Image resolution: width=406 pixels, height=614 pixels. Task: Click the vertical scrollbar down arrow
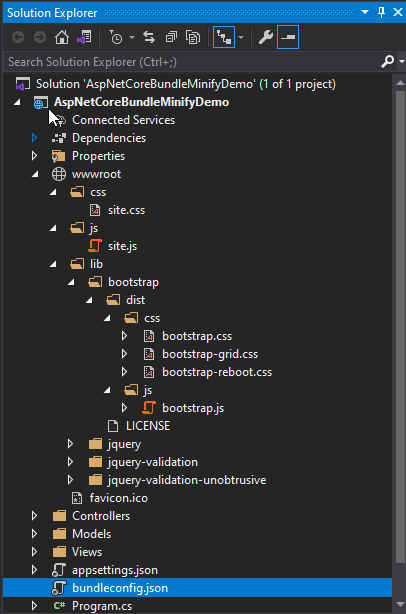tap(400, 604)
